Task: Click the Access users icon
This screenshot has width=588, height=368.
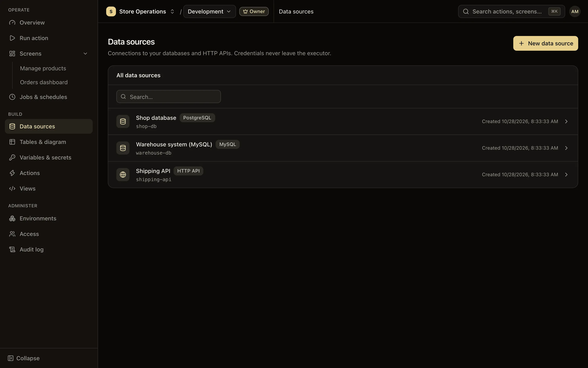Action: [12, 234]
